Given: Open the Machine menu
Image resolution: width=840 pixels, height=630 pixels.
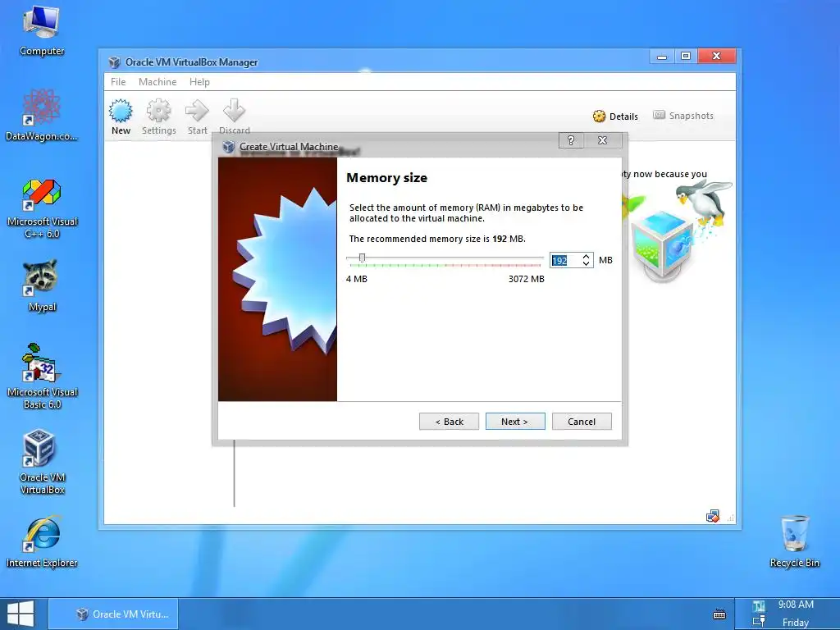Looking at the screenshot, I should pos(157,82).
